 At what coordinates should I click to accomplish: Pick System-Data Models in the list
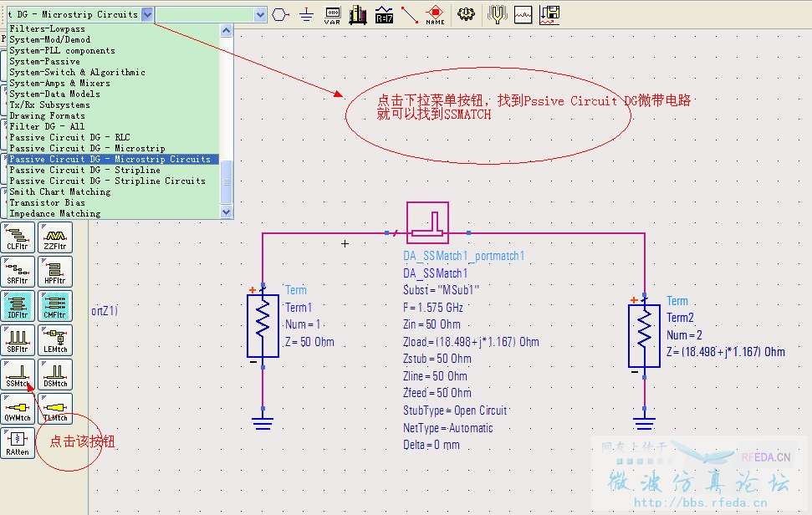113,94
